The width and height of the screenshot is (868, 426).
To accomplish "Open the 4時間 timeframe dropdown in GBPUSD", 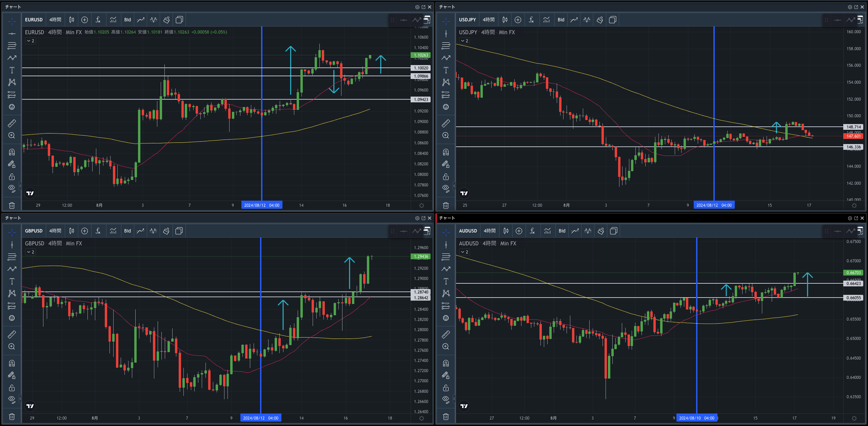I will (55, 231).
